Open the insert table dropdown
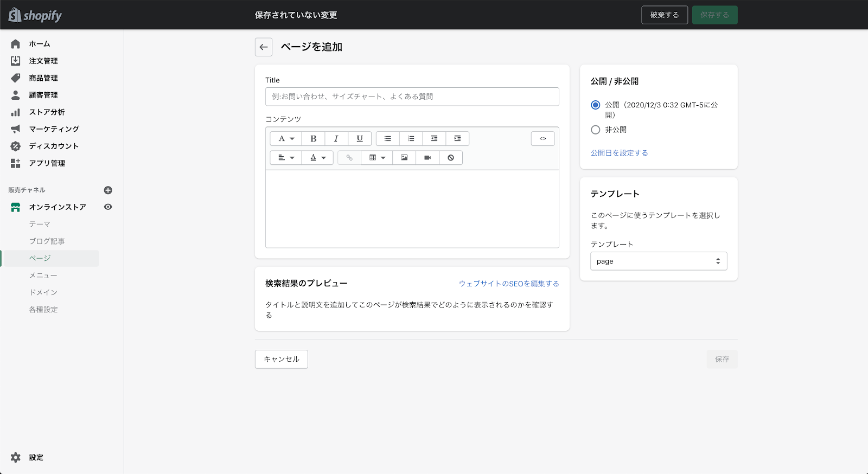This screenshot has width=868, height=474. coord(376,158)
